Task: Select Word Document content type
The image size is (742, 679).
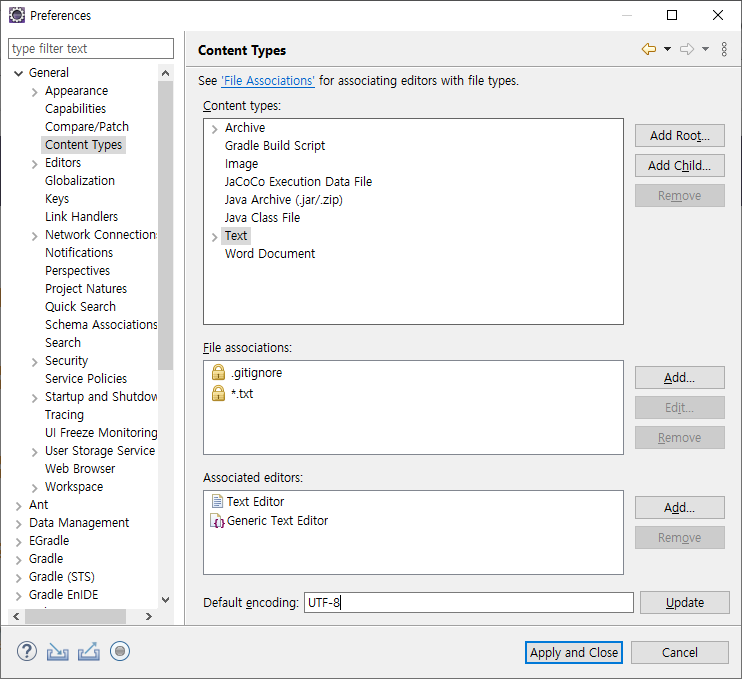Action: [x=270, y=254]
